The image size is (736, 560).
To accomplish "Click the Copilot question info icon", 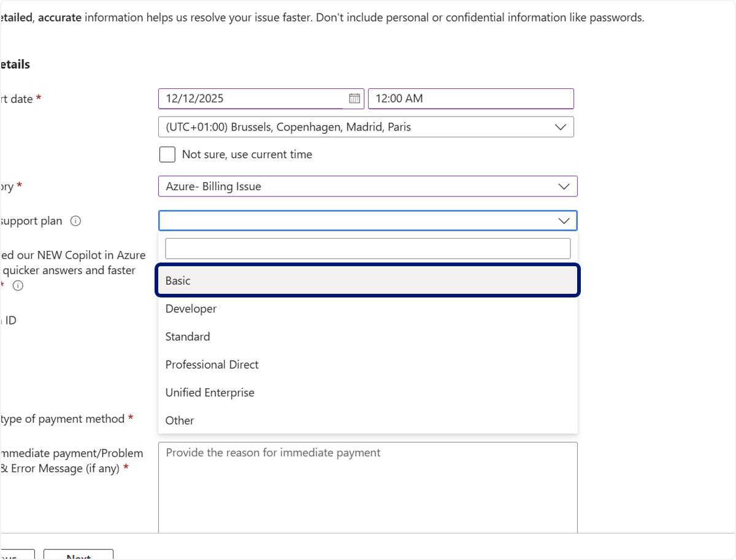I will 18,285.
